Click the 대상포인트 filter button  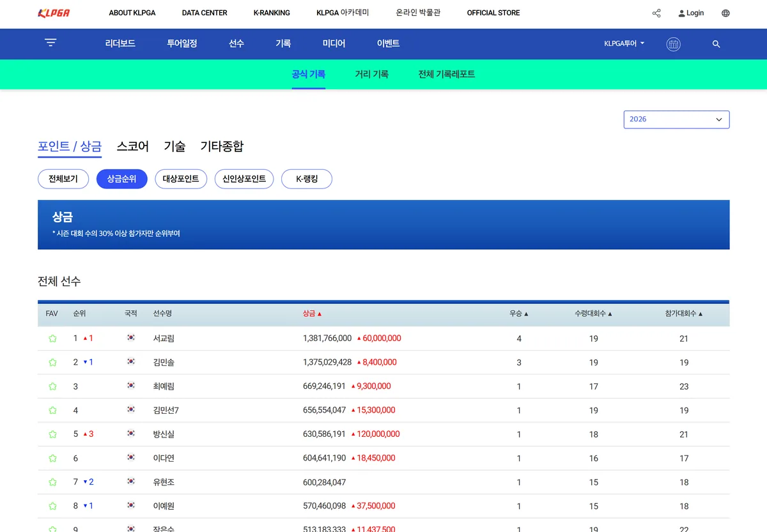(181, 179)
